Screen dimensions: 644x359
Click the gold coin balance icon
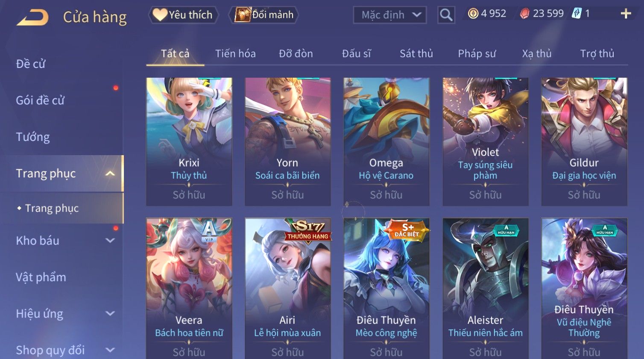(x=473, y=14)
